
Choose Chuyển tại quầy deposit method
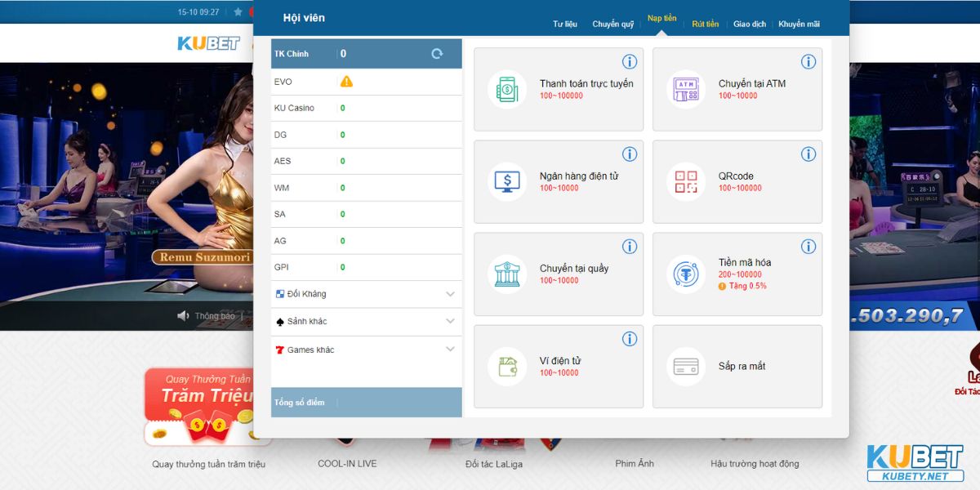tap(559, 274)
